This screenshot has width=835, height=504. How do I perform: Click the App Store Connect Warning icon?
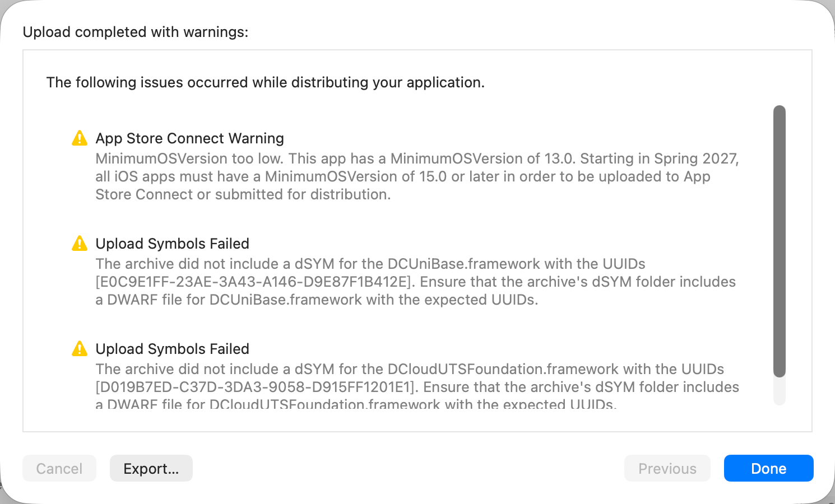[x=80, y=138]
